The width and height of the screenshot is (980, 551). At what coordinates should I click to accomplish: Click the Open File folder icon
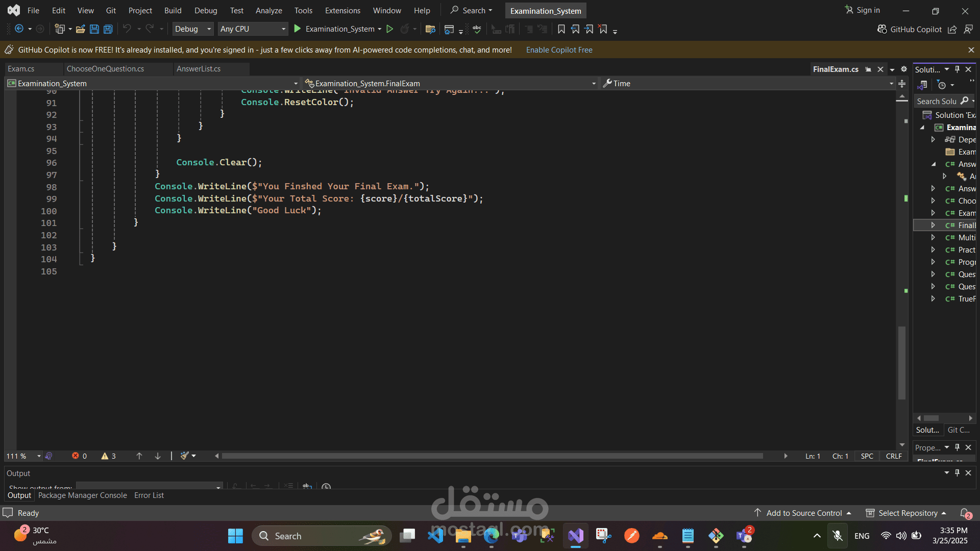(x=80, y=29)
